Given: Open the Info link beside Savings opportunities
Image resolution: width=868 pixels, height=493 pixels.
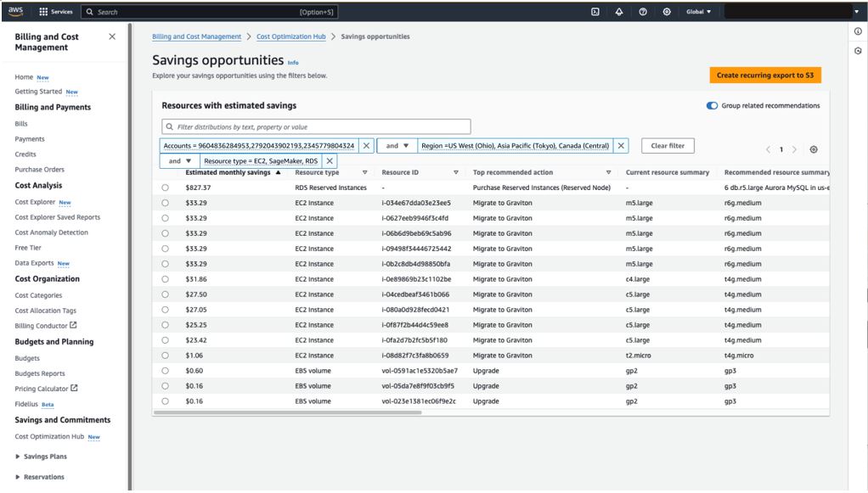Looking at the screenshot, I should point(293,63).
